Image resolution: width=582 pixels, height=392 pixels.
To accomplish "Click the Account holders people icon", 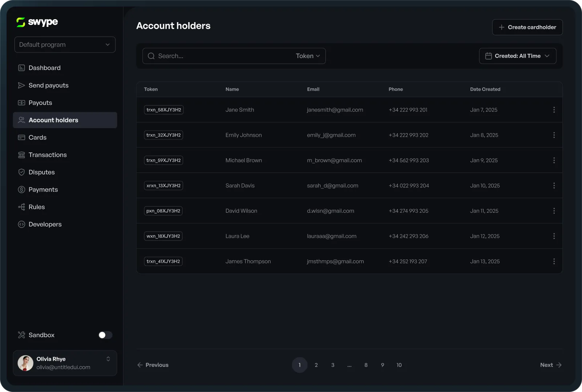I will (x=21, y=120).
